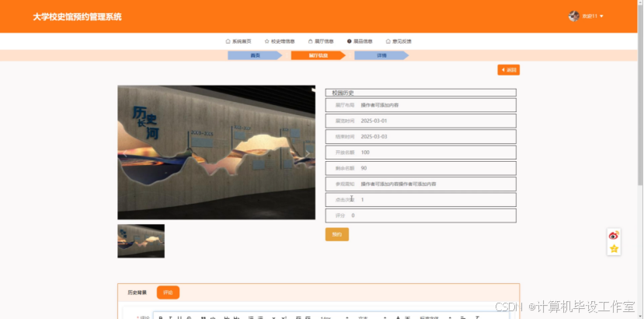644x319 pixels.
Task: Click the 展厅布局 row value 操作者可添加内容
Action: click(380, 105)
